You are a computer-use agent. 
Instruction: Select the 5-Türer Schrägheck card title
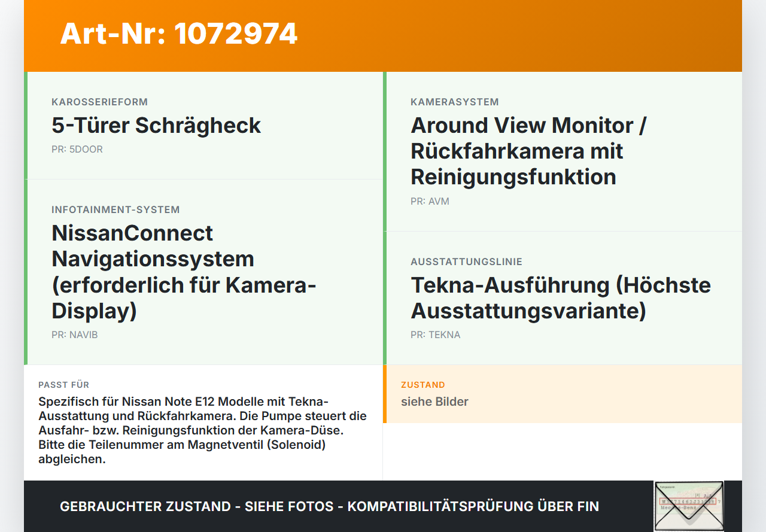point(156,125)
